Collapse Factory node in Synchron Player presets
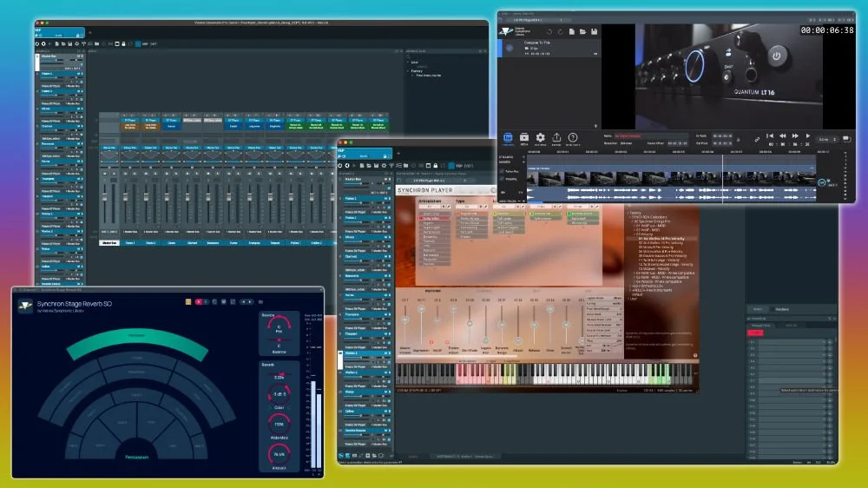The image size is (868, 488). click(x=628, y=213)
